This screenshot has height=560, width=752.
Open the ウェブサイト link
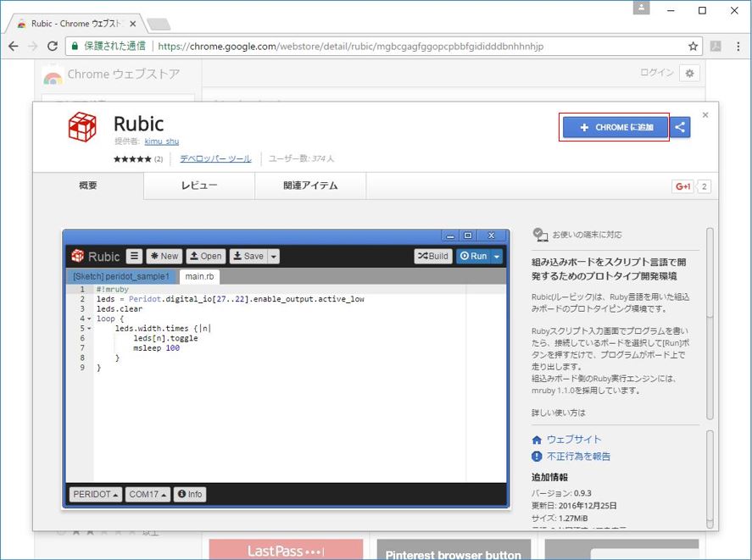574,440
